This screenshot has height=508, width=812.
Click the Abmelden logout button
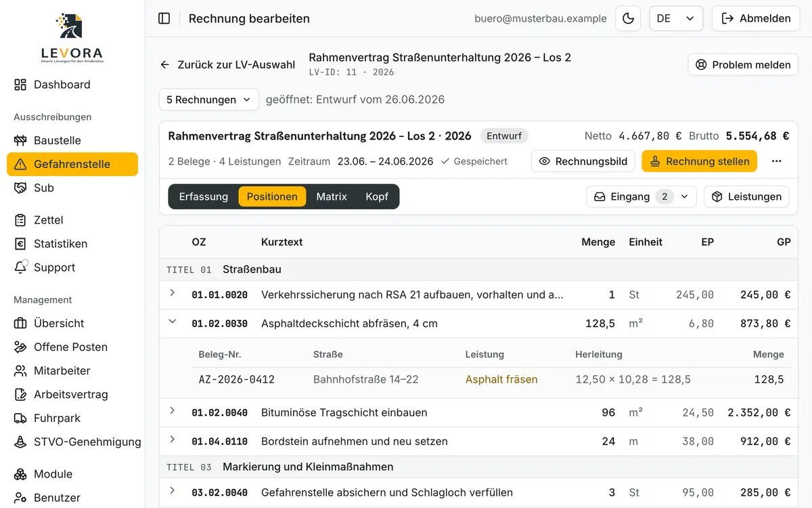click(x=756, y=18)
